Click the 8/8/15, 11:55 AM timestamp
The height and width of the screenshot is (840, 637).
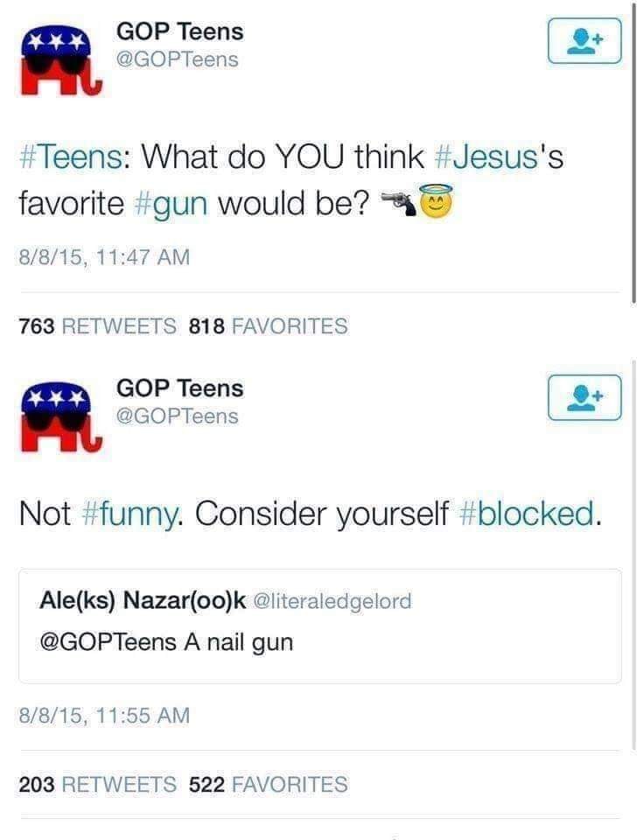pos(104,716)
